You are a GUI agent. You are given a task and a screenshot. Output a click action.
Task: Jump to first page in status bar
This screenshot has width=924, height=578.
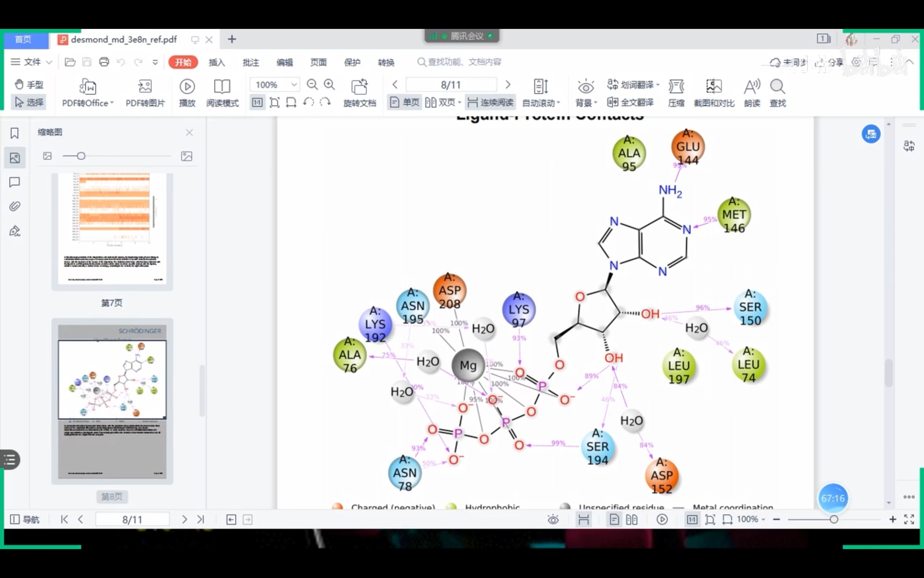pyautogui.click(x=65, y=519)
